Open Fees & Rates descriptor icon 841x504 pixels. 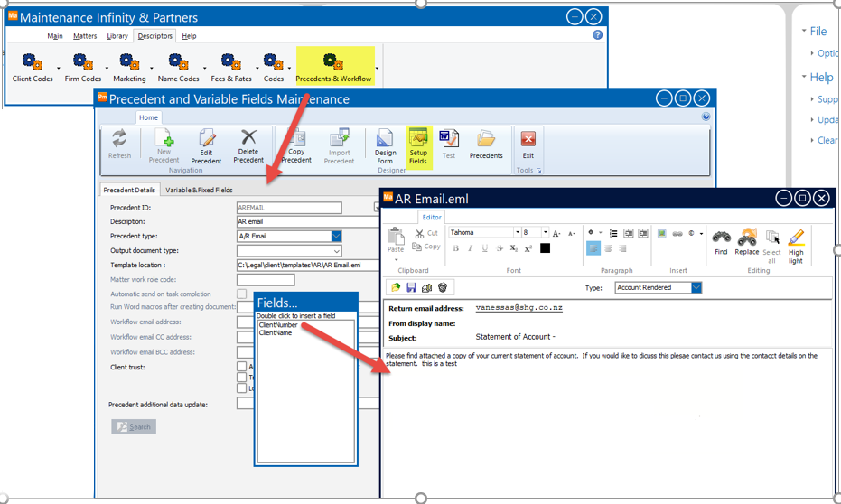[231, 68]
